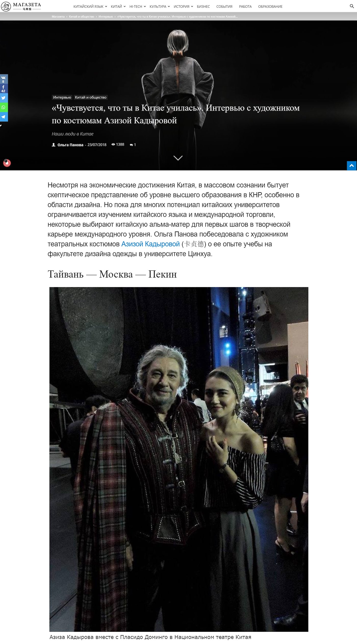This screenshot has width=357, height=644.
Task: Share the article on Facebook
Action: pyautogui.click(x=4, y=88)
